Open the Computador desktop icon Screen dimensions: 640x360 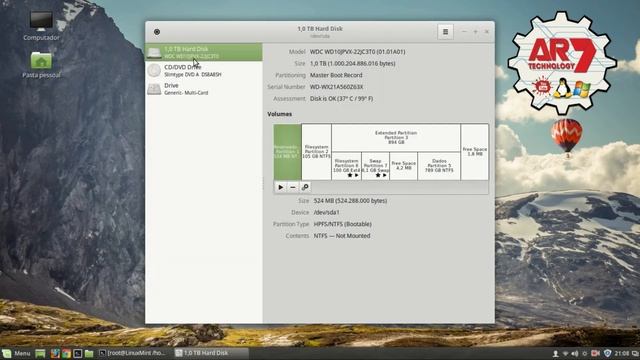(41, 26)
